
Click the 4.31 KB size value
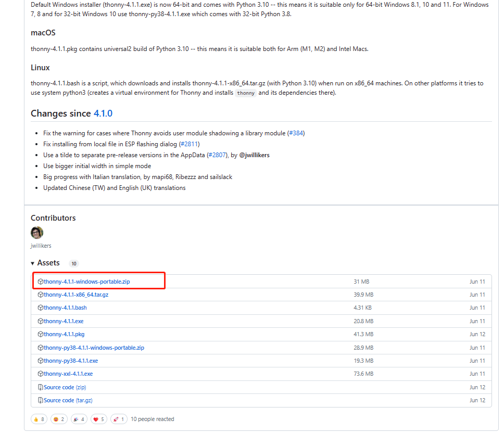tap(362, 308)
